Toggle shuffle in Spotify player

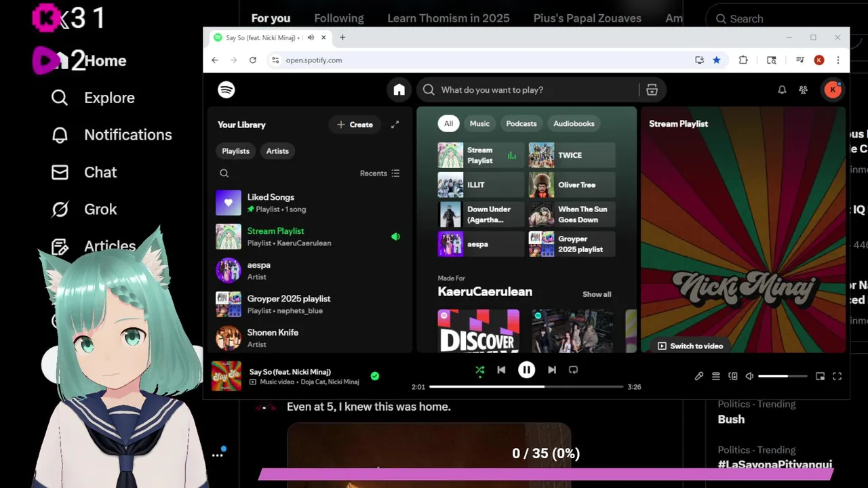point(479,370)
